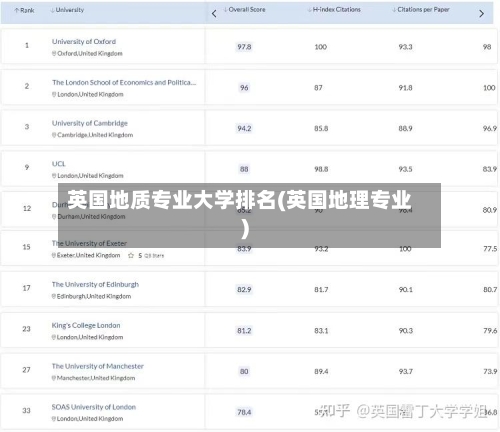This screenshot has width=500, height=432.
Task: Open the UCL university link
Action: coord(59,164)
